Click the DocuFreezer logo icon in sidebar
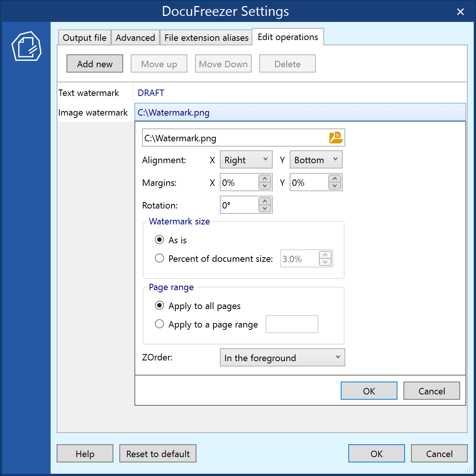 (26, 46)
